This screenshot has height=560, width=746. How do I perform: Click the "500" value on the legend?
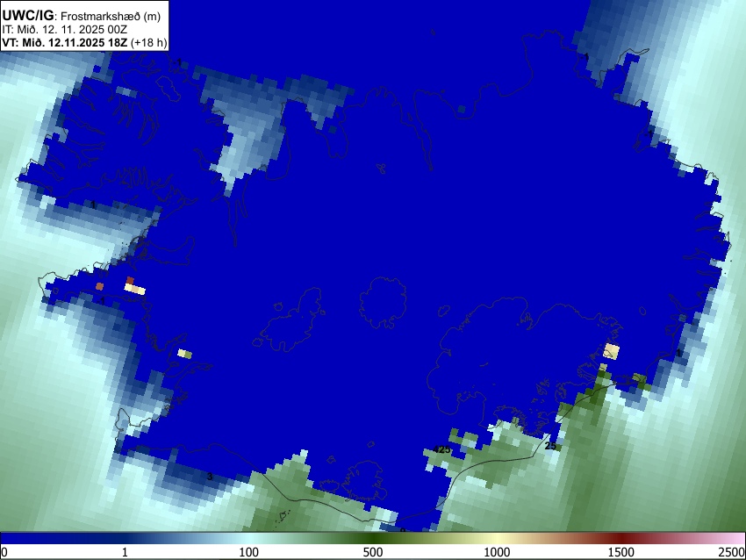pyautogui.click(x=372, y=552)
